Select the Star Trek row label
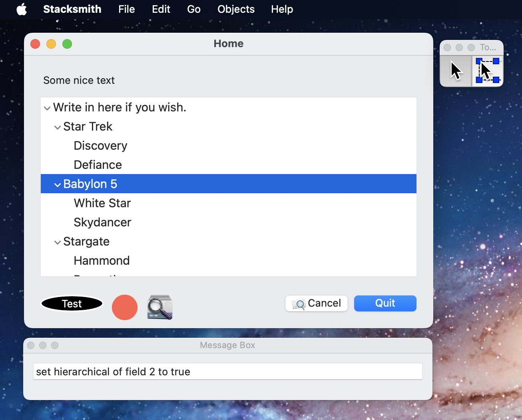 point(88,127)
